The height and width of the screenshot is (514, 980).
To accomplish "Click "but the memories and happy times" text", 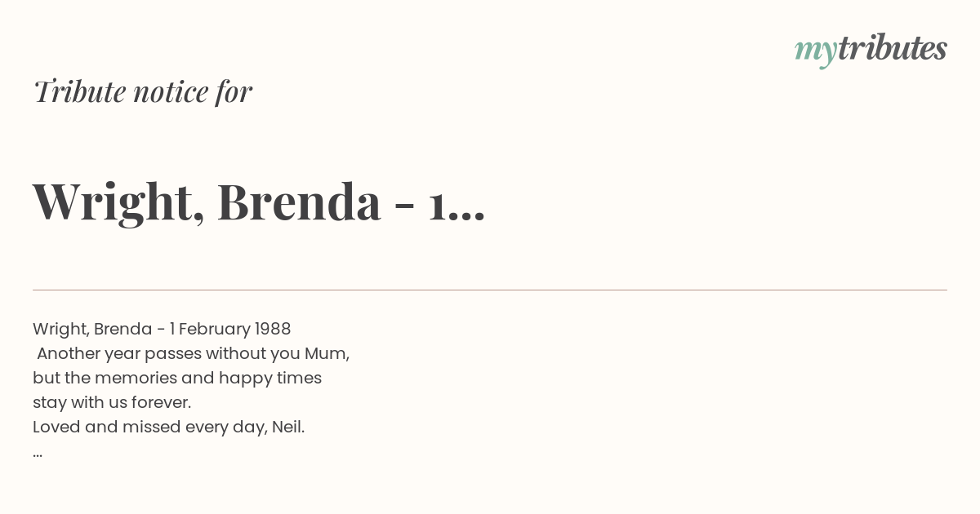I will point(177,378).
